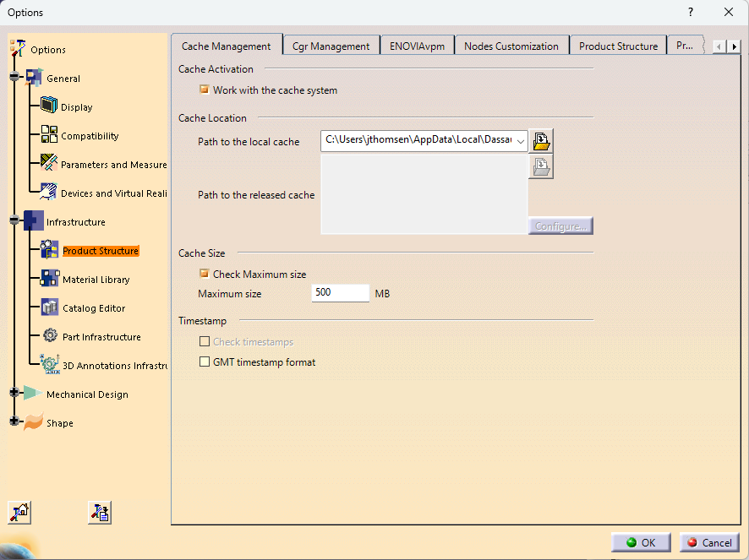Select Product Structure in the tree
The image size is (749, 560).
point(101,251)
